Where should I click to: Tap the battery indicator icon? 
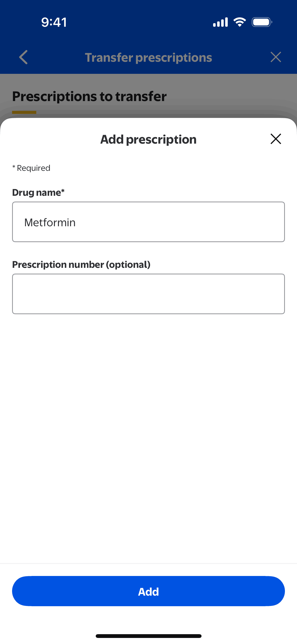click(x=262, y=22)
